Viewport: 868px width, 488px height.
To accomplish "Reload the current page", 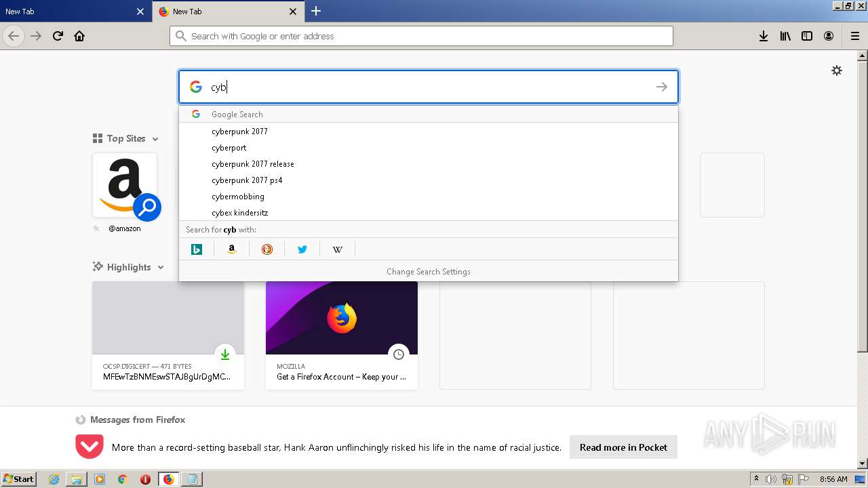I will click(x=58, y=36).
